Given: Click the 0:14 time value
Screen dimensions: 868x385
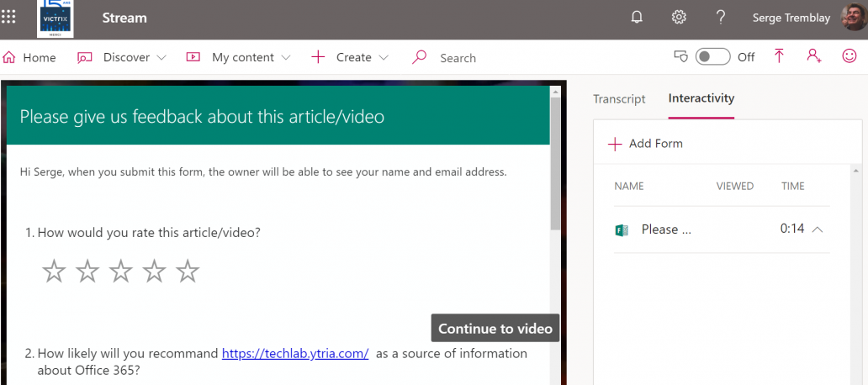Looking at the screenshot, I should tap(792, 229).
